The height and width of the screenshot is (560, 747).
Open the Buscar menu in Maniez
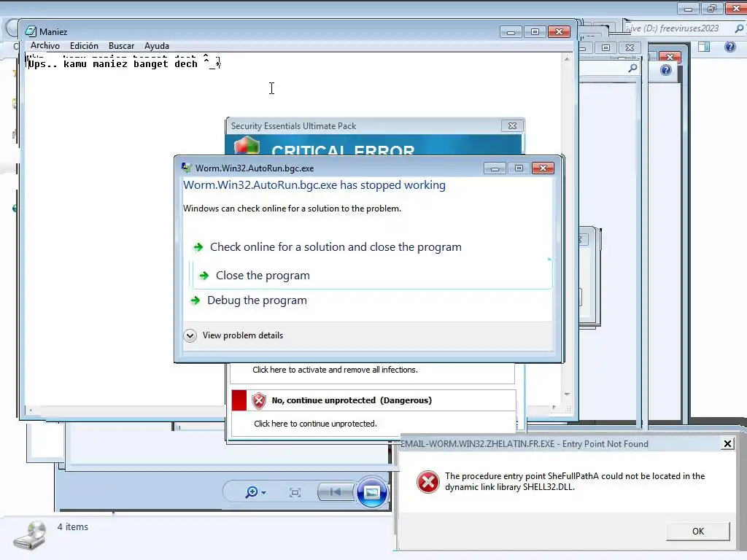[x=121, y=46]
